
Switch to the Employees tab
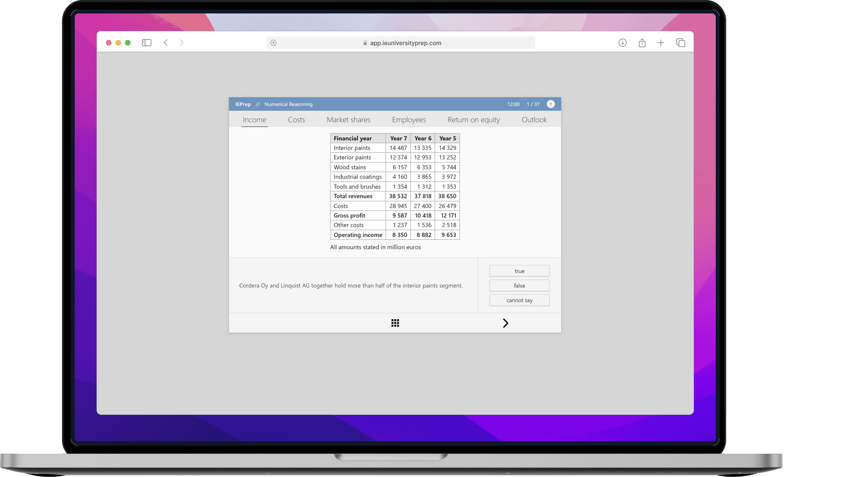409,120
